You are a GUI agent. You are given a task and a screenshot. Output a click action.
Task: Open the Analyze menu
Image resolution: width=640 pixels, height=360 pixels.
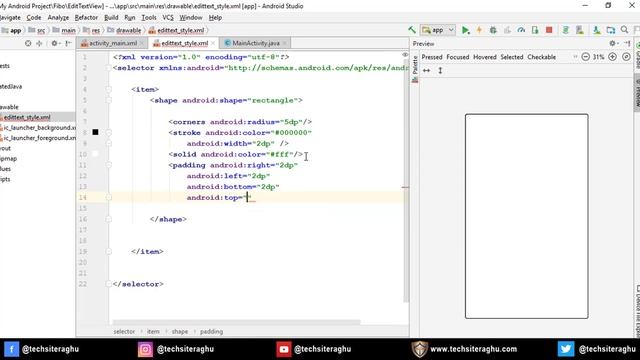coord(58,18)
